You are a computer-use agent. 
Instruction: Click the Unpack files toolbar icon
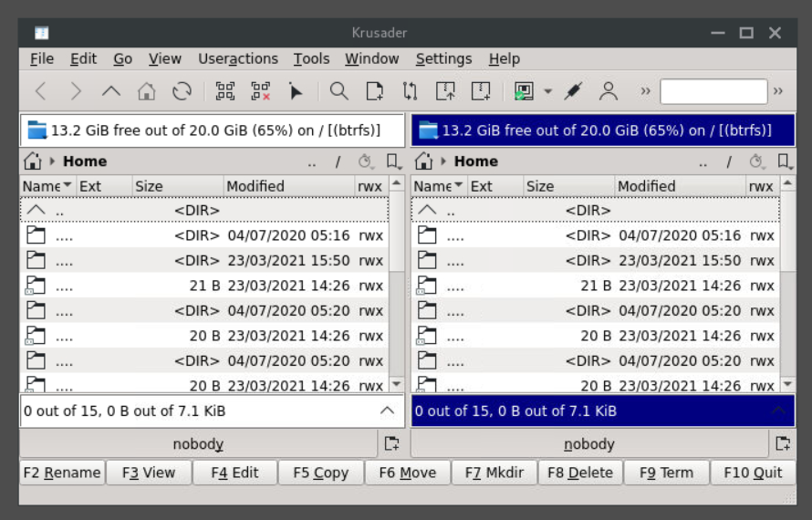tap(481, 91)
